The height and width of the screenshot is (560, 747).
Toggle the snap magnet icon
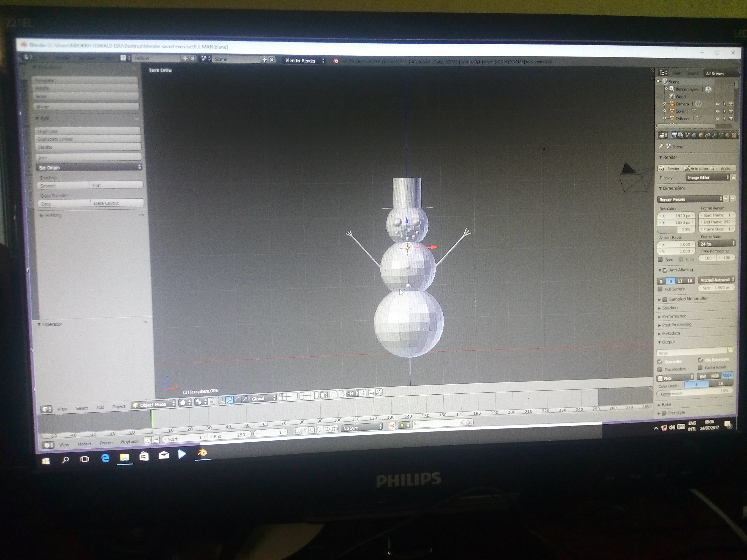(x=342, y=394)
